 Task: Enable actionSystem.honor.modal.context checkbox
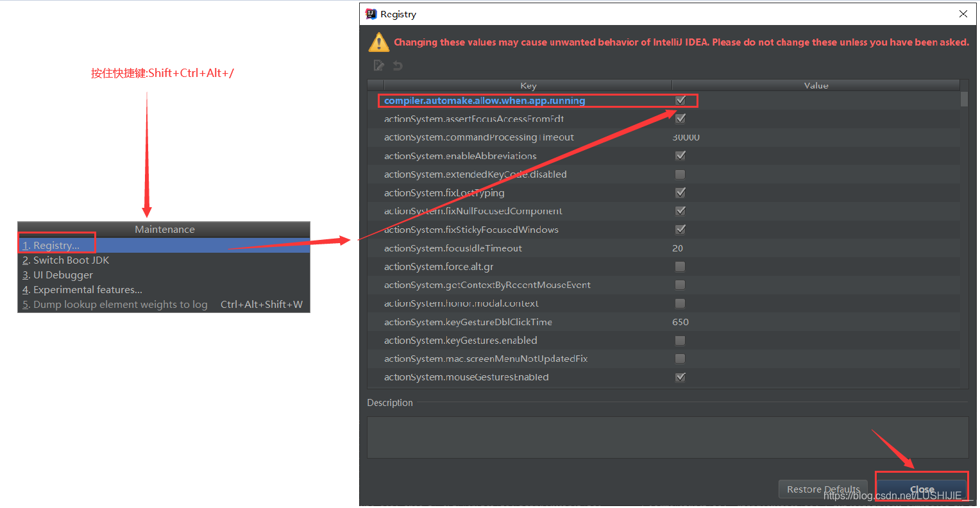tap(680, 303)
